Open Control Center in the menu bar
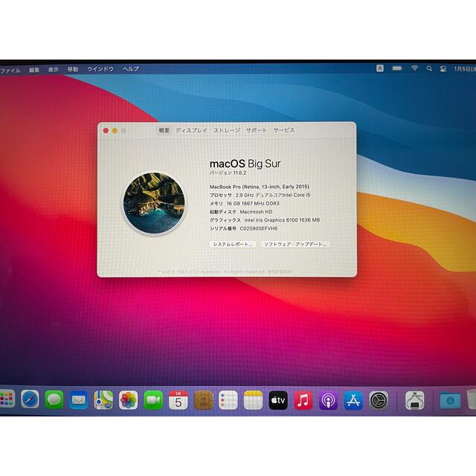The height and width of the screenshot is (476, 476). 443,69
